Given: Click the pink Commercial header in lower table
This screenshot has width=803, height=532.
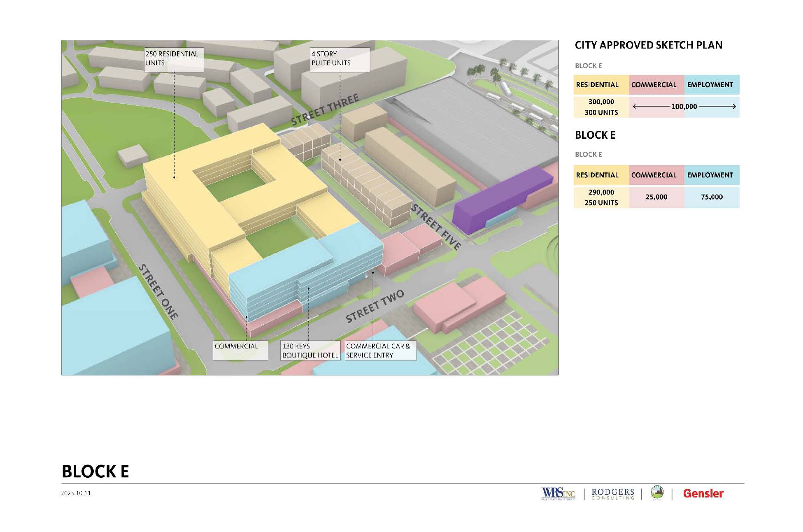Looking at the screenshot, I should coord(656,175).
